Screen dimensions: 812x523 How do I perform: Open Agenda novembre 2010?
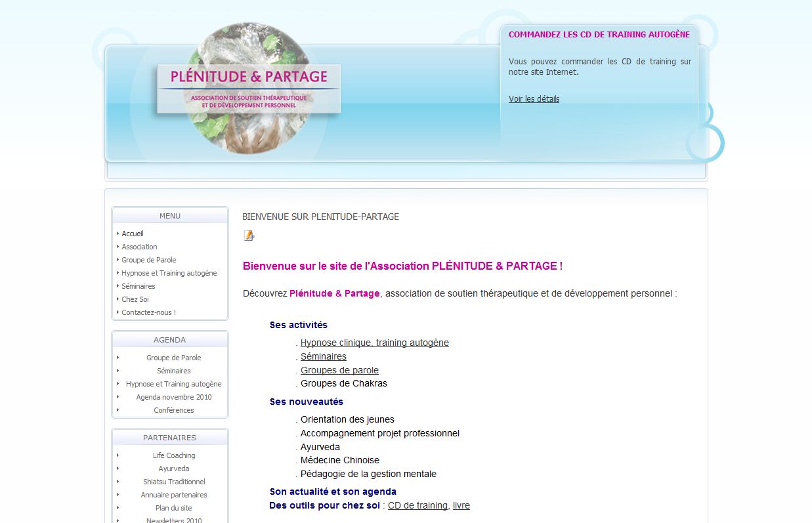click(x=174, y=397)
